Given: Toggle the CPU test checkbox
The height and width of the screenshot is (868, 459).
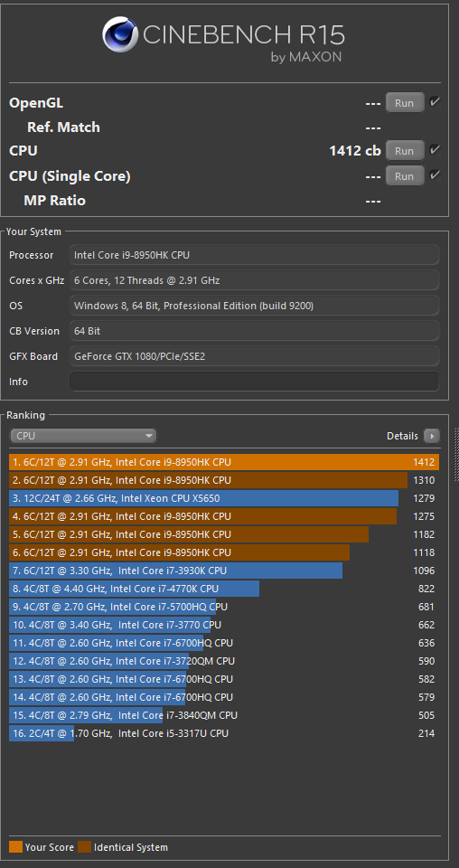Looking at the screenshot, I should (x=435, y=149).
